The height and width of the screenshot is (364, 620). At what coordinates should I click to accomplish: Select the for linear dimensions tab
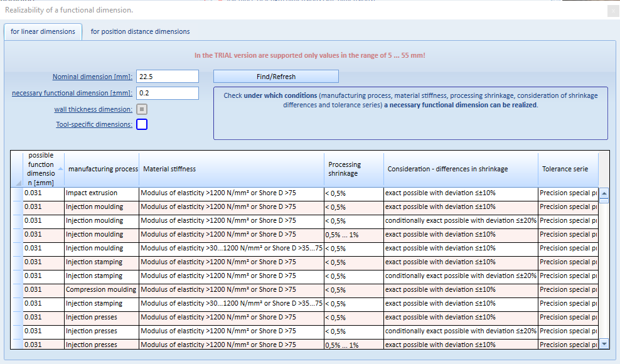coord(43,31)
